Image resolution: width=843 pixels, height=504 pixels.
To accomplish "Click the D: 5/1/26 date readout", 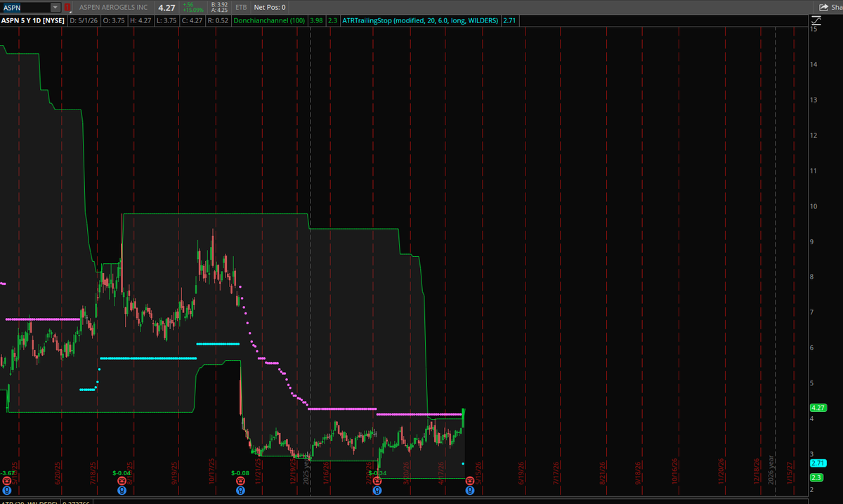I will 84,21.
